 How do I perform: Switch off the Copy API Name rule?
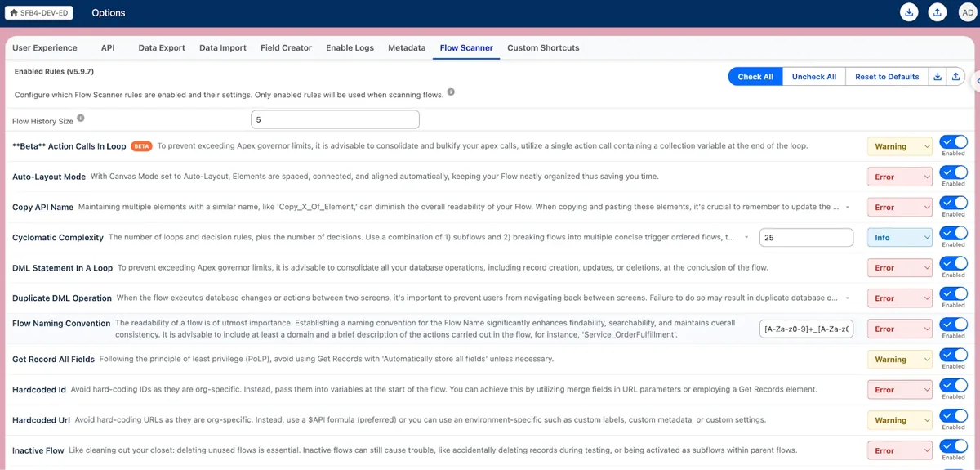[953, 203]
